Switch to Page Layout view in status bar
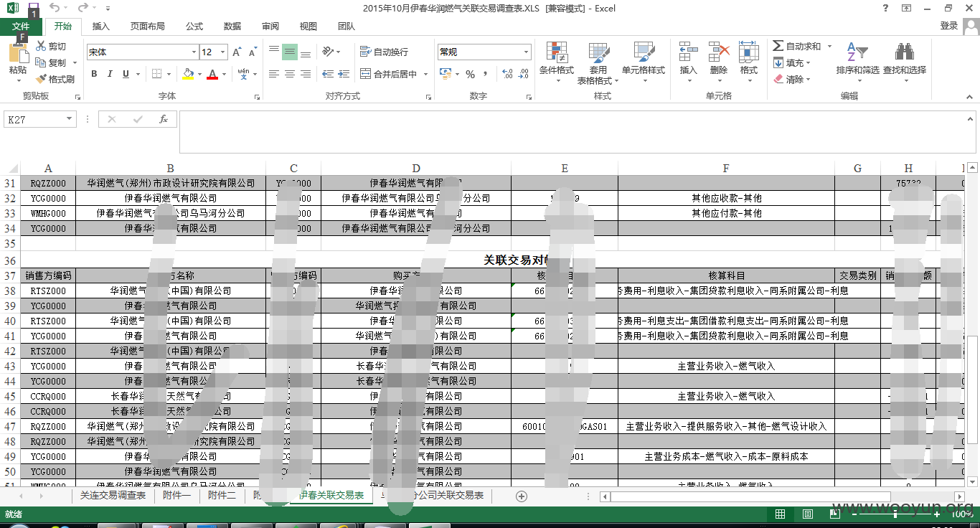This screenshot has width=980, height=528. tap(808, 514)
